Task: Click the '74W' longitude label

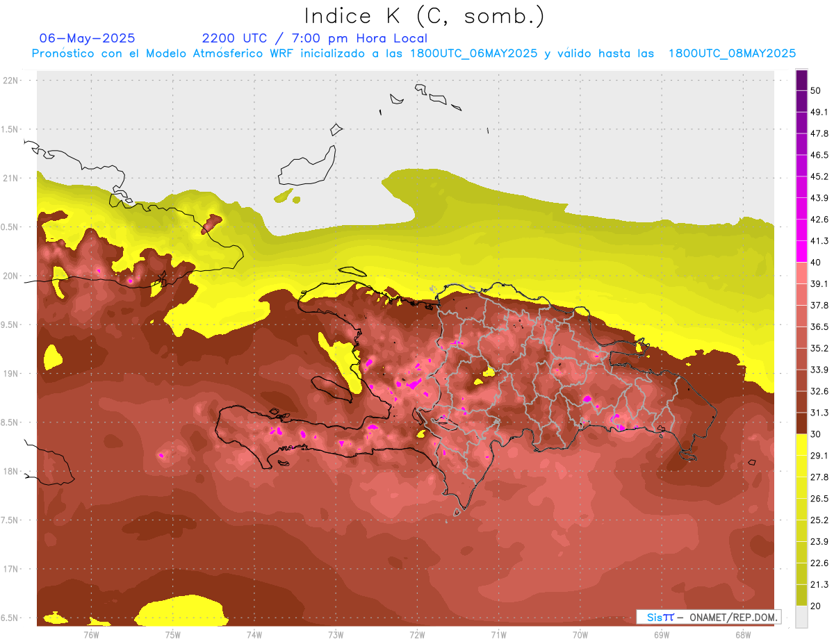Action: pos(254,634)
